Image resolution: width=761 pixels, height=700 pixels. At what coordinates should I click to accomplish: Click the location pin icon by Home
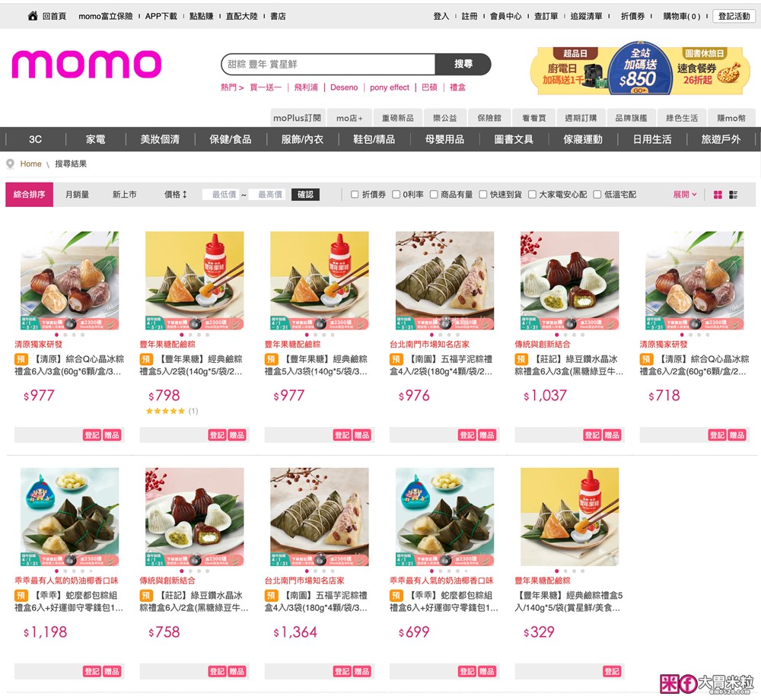click(x=10, y=164)
